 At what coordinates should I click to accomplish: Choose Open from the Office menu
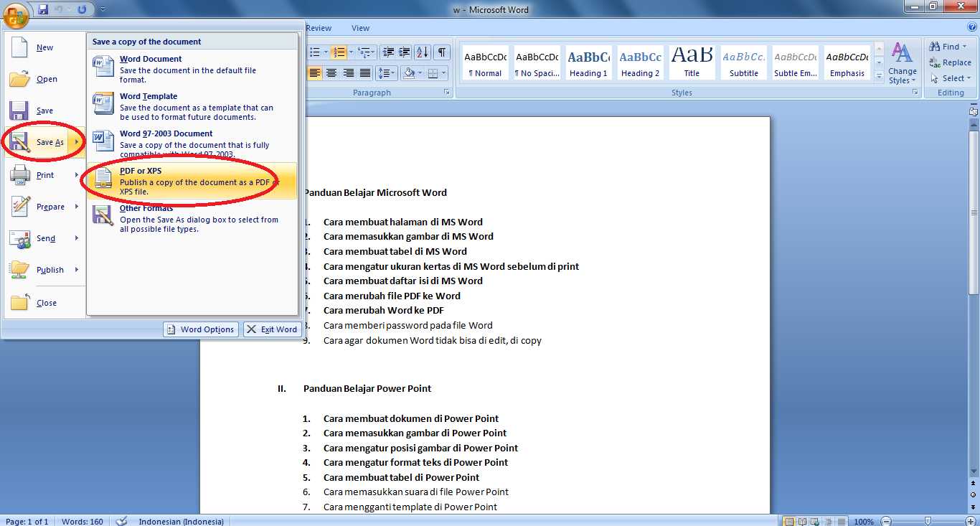point(44,79)
